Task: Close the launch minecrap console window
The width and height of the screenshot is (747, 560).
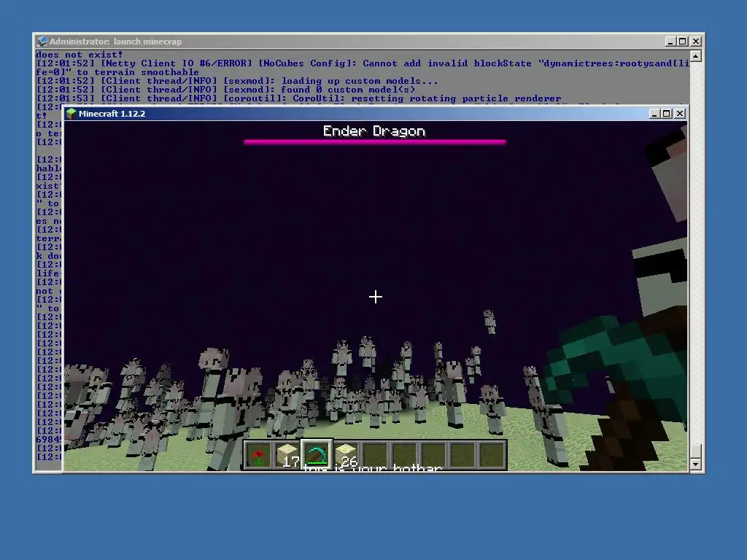Action: click(x=696, y=42)
